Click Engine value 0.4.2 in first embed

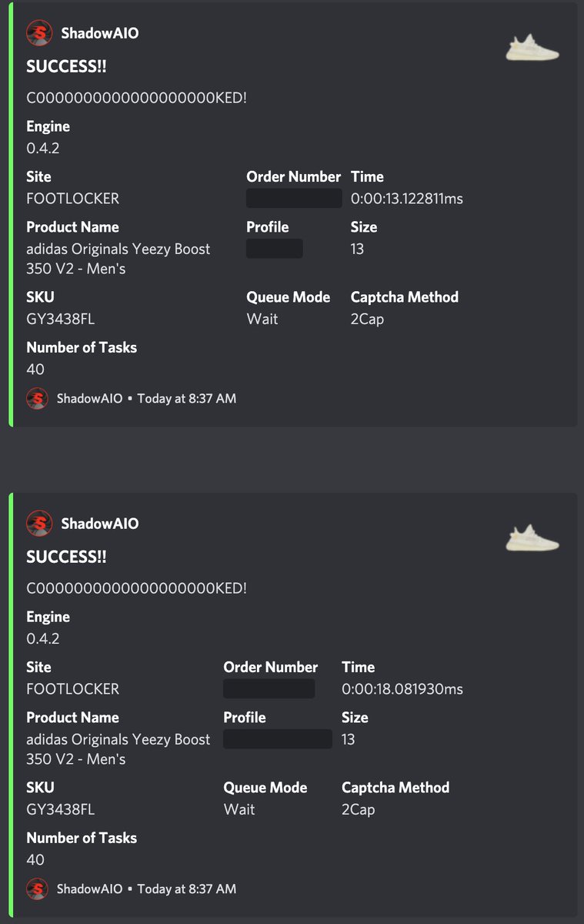pos(43,148)
